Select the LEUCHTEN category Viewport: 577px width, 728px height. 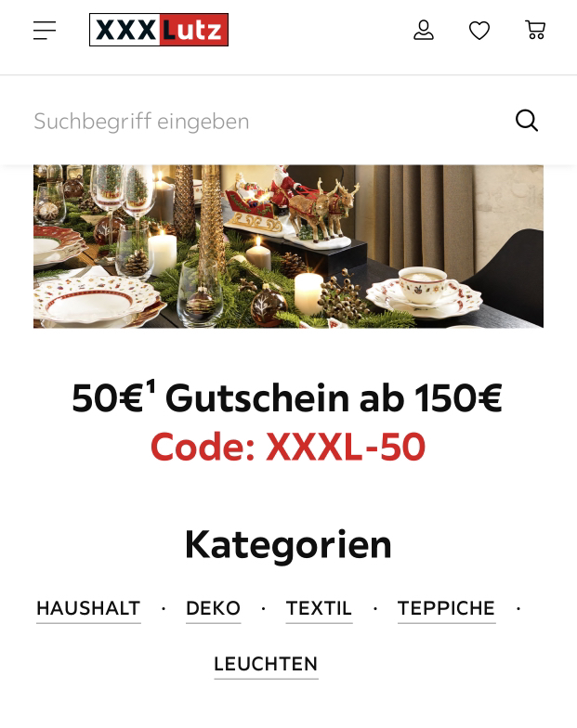[x=266, y=664]
